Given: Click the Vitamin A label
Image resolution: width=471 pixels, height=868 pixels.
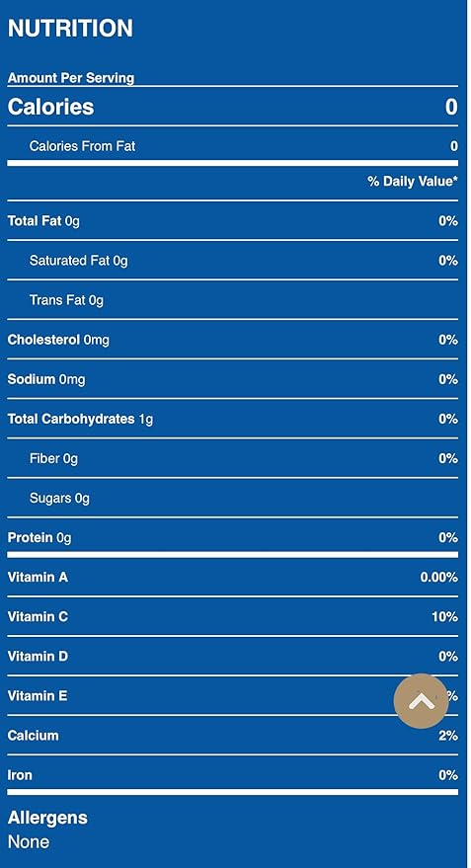Looking at the screenshot, I should coord(38,578).
